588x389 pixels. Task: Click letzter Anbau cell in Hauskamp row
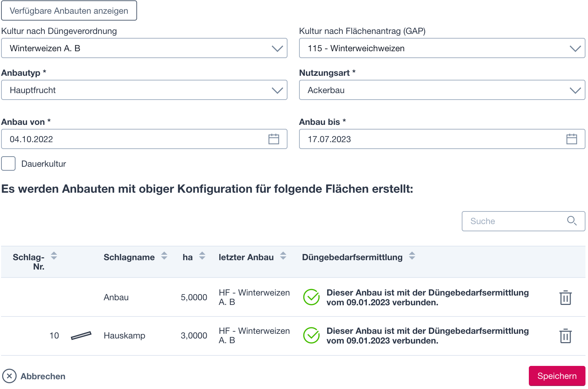(x=254, y=336)
